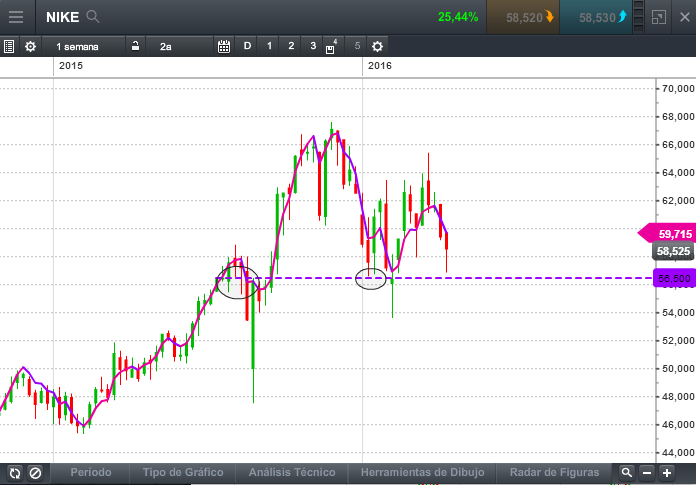Toggle the lock icon on the toolbar
Screen dimensions: 696x485
pyautogui.click(x=135, y=46)
